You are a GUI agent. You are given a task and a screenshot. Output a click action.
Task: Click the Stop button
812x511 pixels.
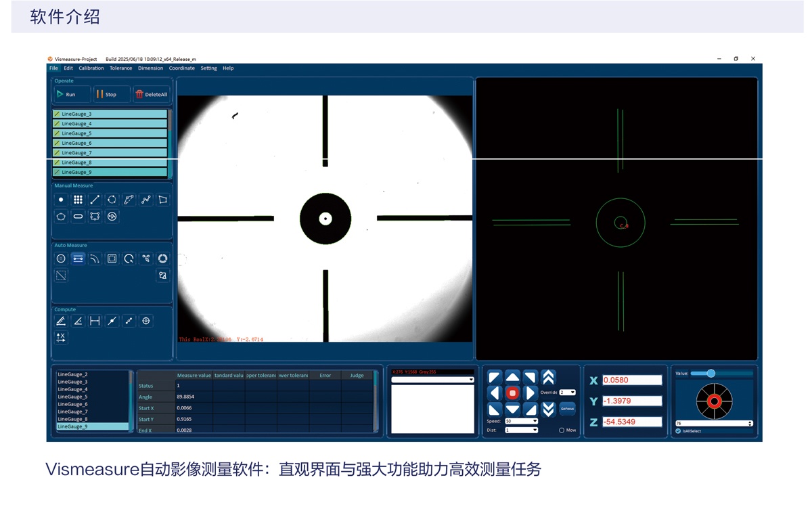click(111, 94)
